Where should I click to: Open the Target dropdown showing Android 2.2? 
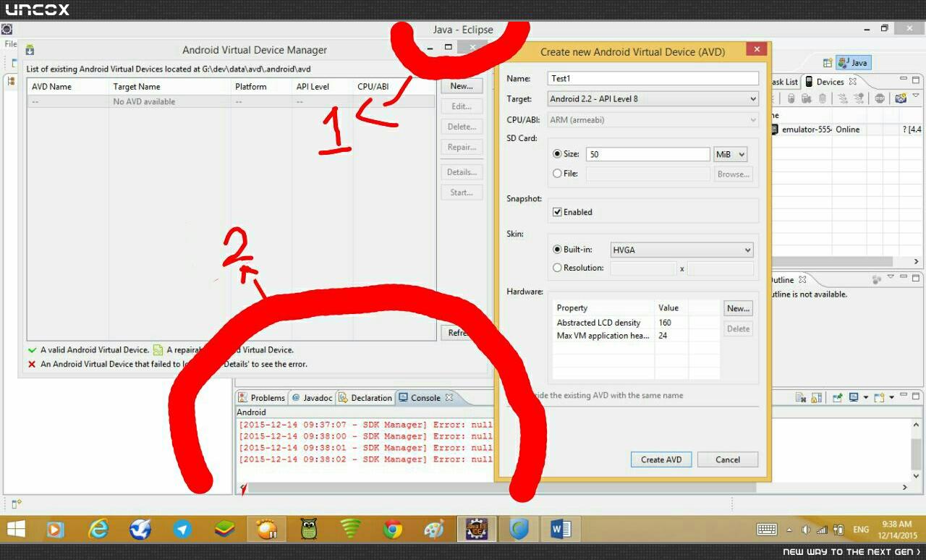[653, 98]
